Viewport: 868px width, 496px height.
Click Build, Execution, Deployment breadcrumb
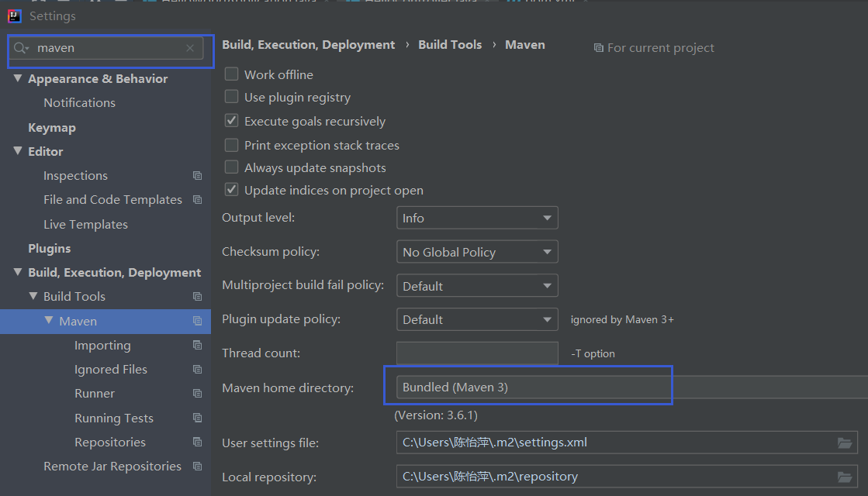click(x=309, y=45)
